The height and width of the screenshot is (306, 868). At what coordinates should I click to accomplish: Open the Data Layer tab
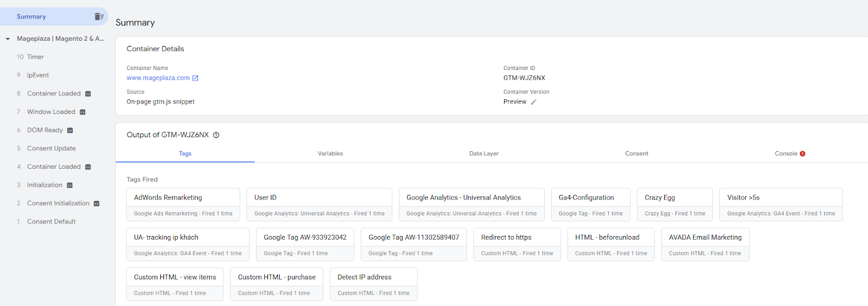coord(483,154)
